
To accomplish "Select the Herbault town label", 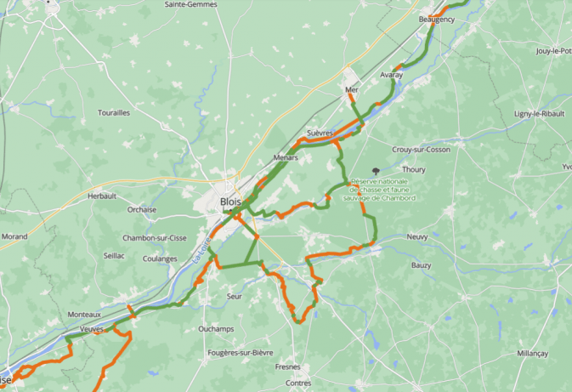I will click(x=102, y=196).
